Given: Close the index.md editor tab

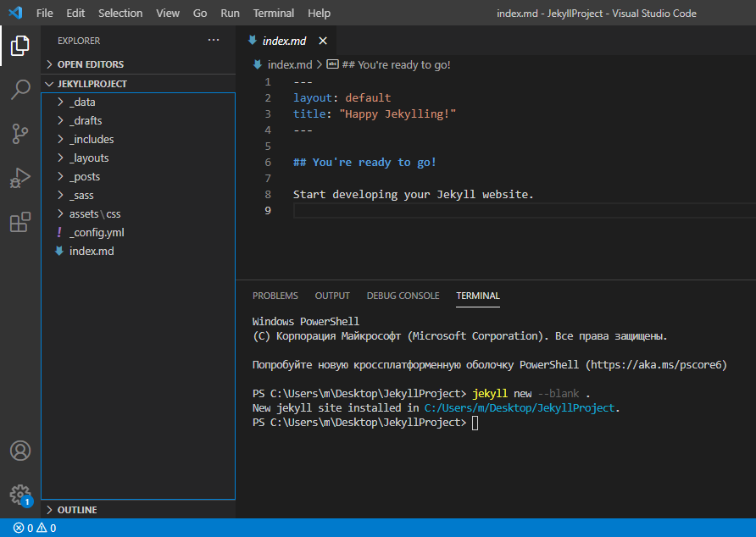Looking at the screenshot, I should pyautogui.click(x=323, y=41).
